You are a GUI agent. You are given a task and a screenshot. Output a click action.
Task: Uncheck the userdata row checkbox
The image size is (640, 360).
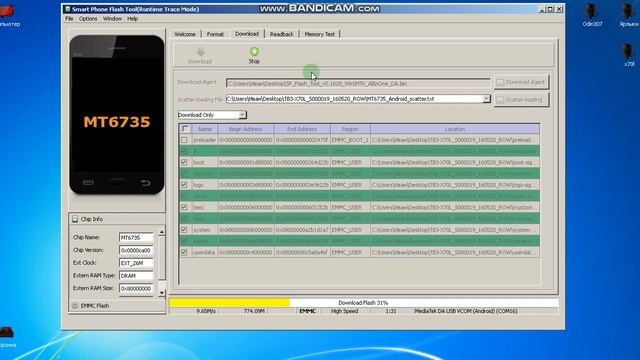pyautogui.click(x=184, y=252)
